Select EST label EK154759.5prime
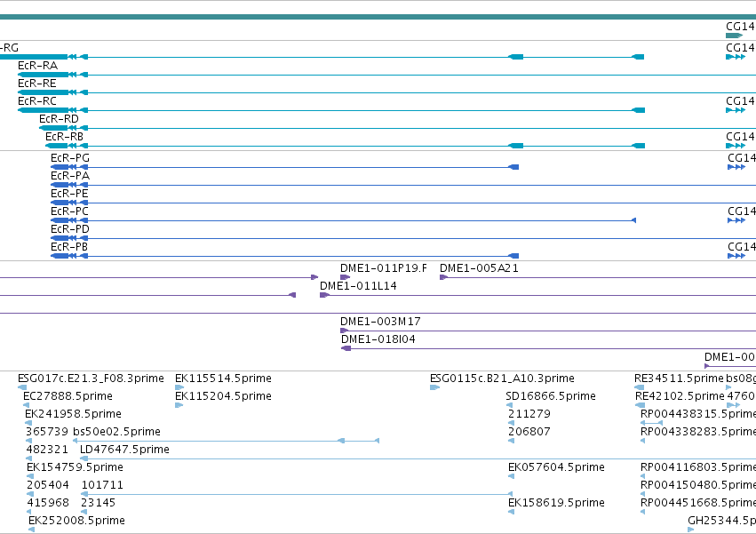756x534 pixels. click(76, 467)
